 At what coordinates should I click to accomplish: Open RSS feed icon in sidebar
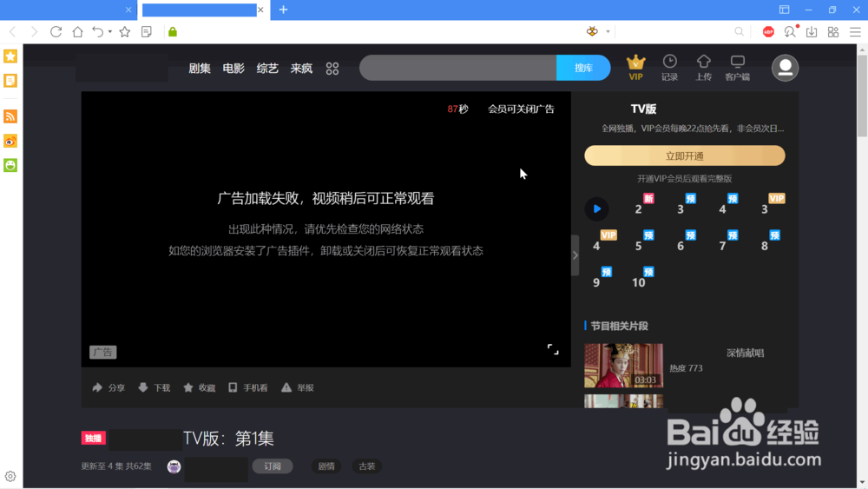click(x=10, y=116)
